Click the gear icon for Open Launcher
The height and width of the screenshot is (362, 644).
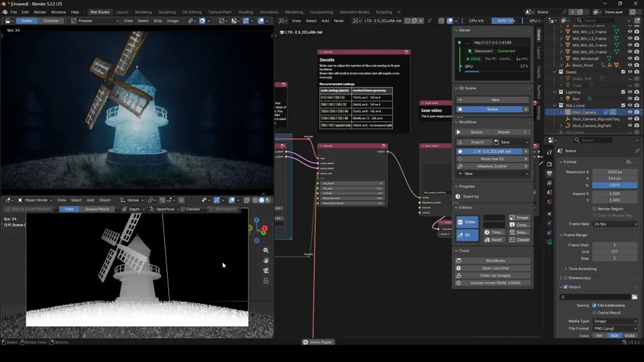459,268
